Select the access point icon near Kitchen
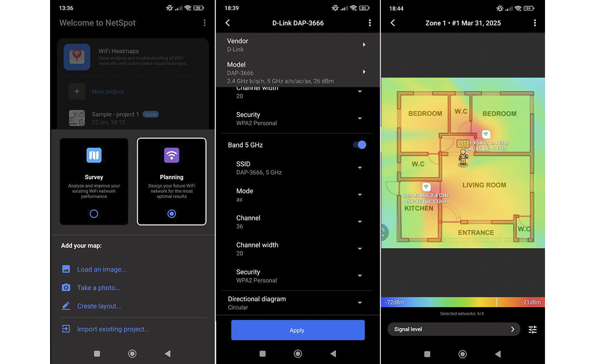 (426, 187)
